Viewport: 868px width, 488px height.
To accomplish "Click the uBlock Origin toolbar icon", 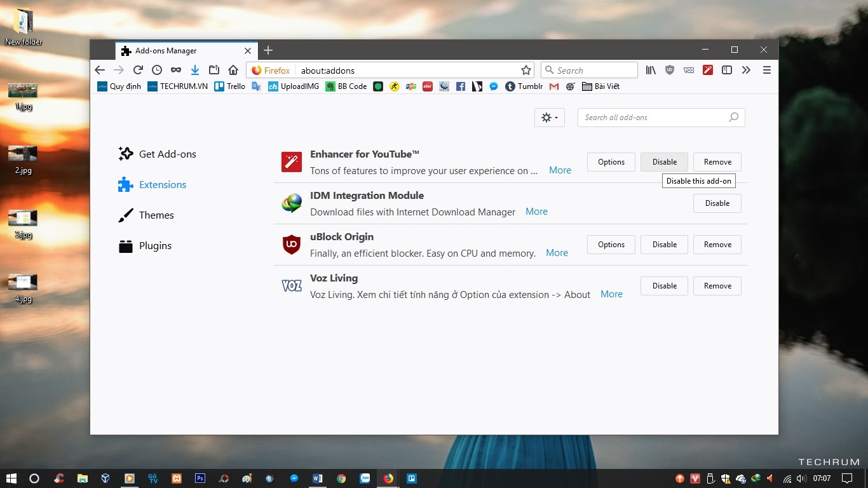I will [670, 71].
